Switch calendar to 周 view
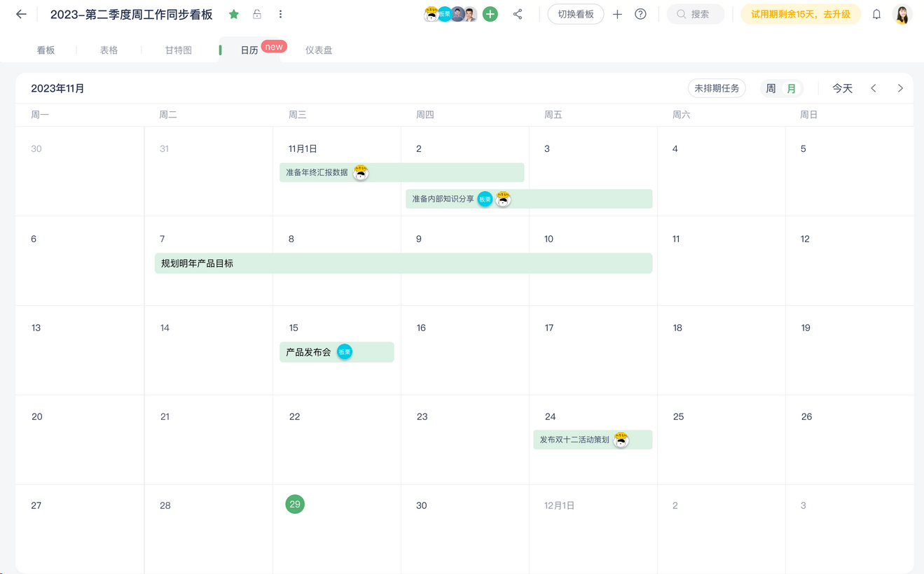This screenshot has height=574, width=924. point(771,88)
